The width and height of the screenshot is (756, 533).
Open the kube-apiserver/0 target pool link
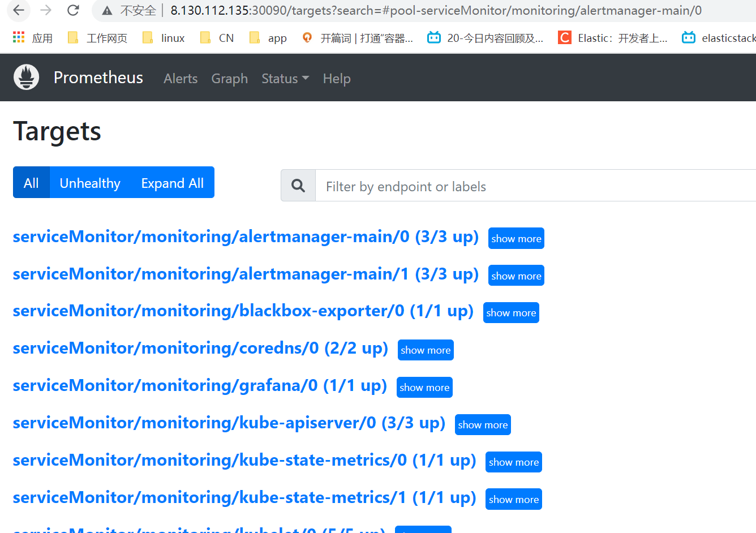(x=229, y=423)
